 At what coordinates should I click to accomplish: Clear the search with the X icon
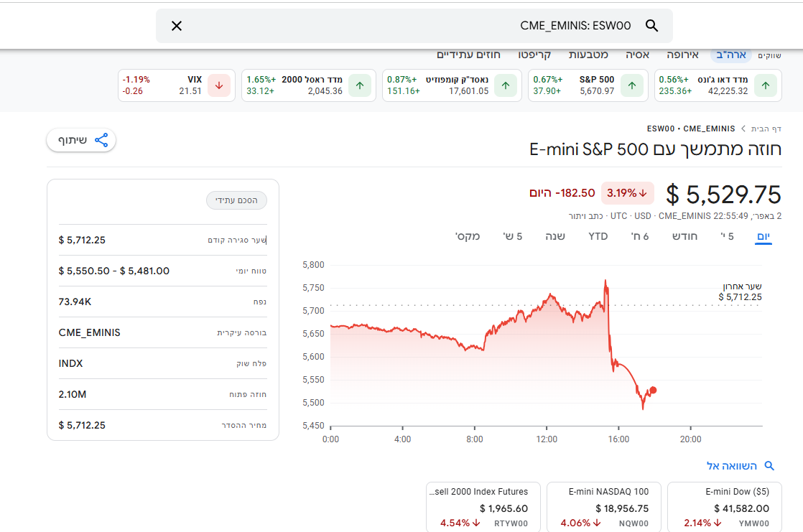pyautogui.click(x=177, y=26)
